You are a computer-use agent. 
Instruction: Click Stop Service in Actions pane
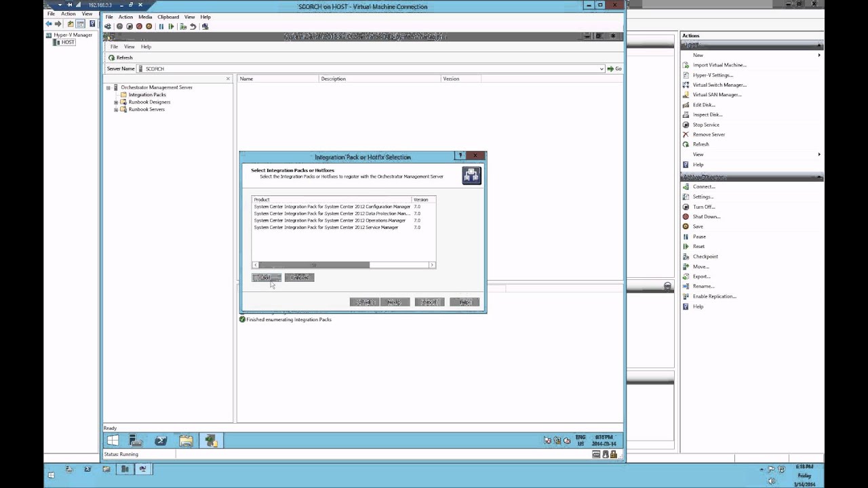[706, 125]
